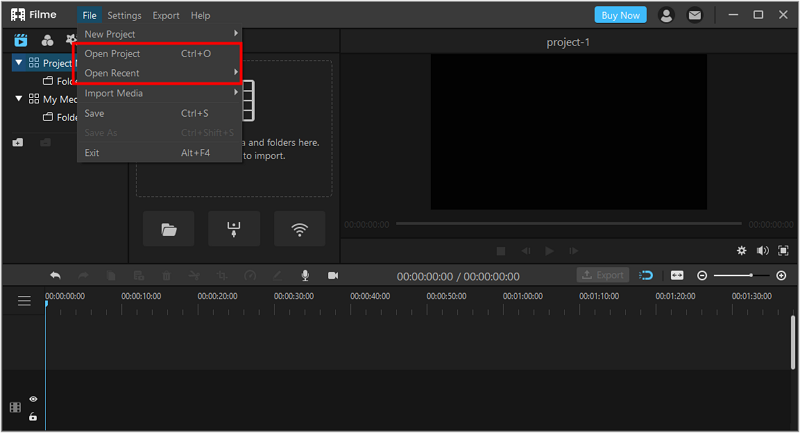This screenshot has width=800, height=433.
Task: Click the fullscreen preview icon
Action: 783,250
